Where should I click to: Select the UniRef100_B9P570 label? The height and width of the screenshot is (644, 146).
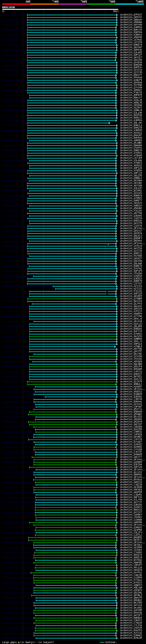point(131,67)
